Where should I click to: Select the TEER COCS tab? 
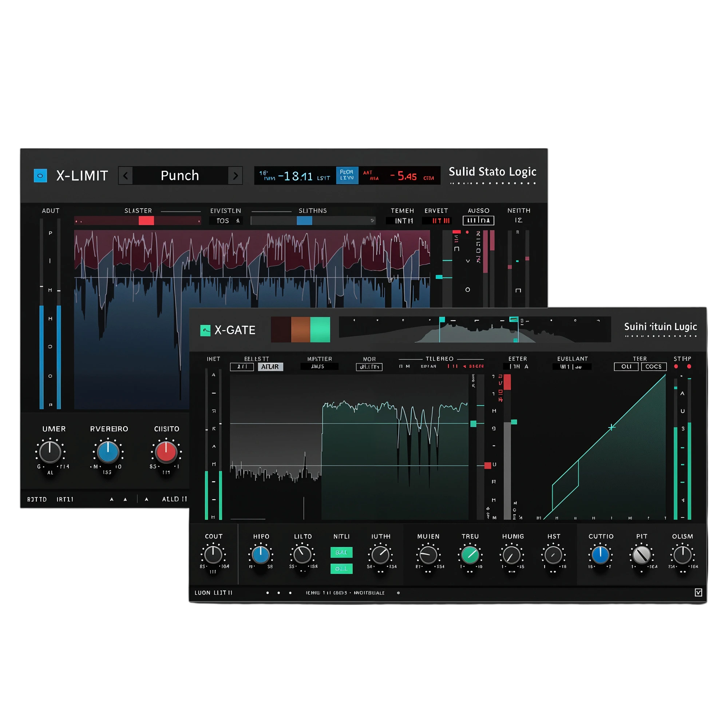point(654,367)
